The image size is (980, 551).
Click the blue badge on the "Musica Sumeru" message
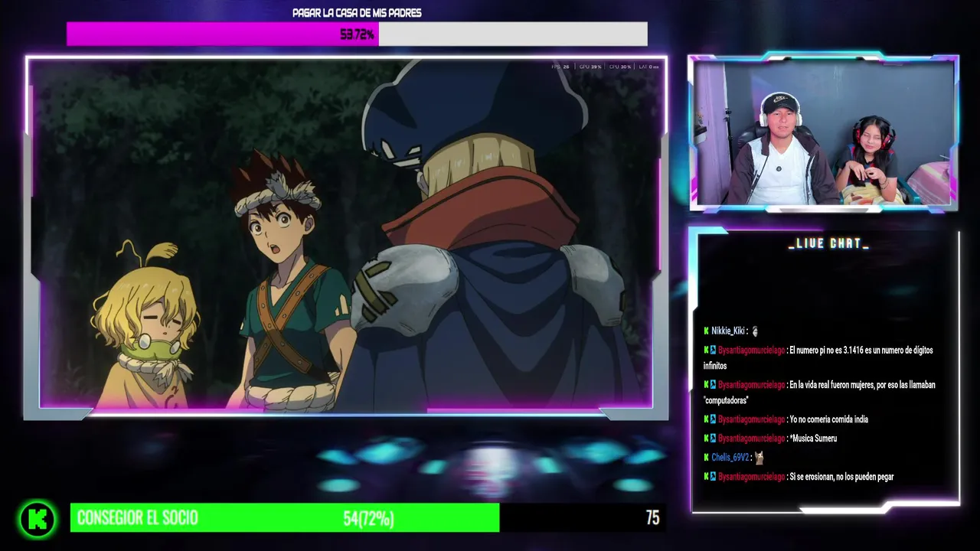(714, 438)
